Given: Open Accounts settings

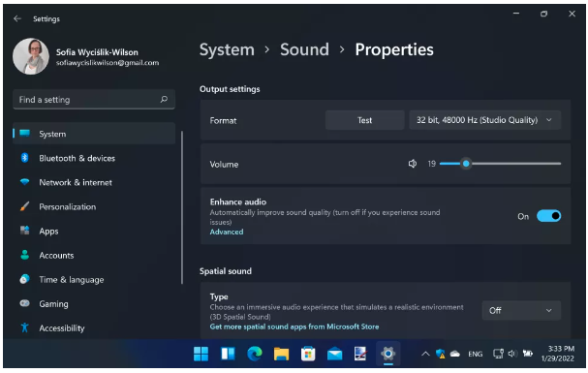Looking at the screenshot, I should coord(94,256).
